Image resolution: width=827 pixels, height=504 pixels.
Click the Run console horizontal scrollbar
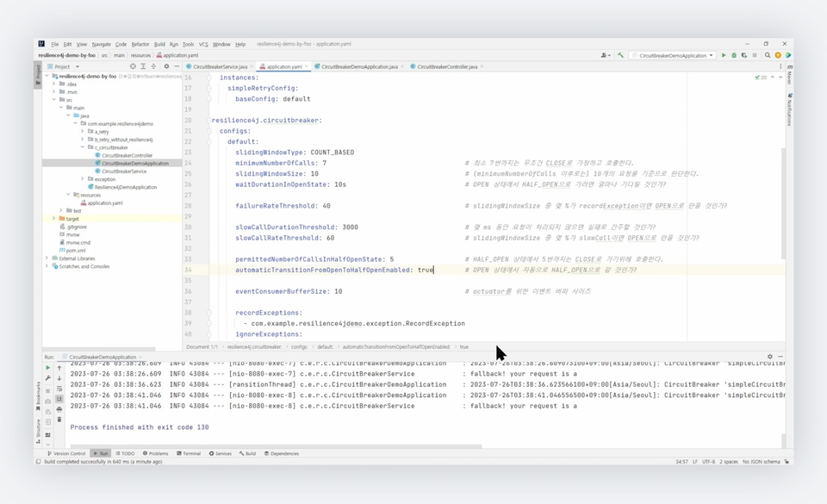[276, 446]
